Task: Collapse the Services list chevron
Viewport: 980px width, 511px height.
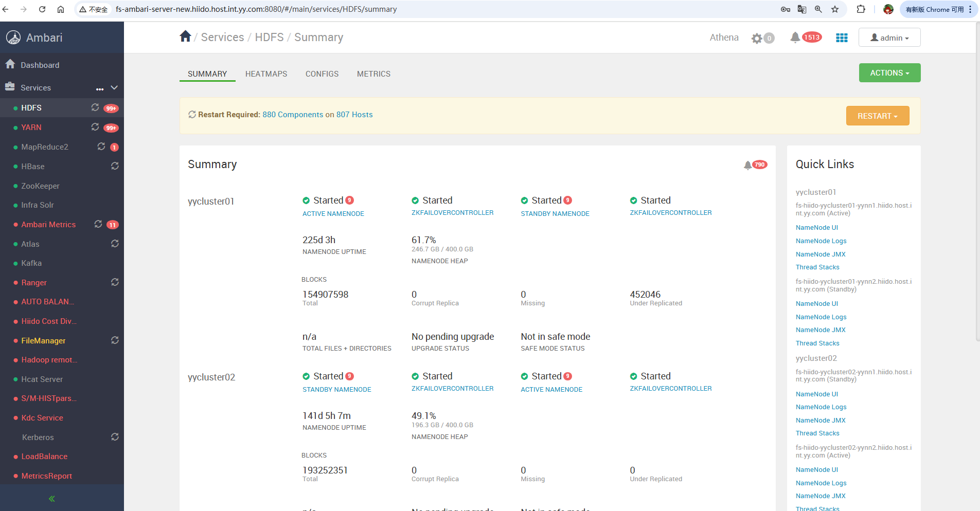Action: pyautogui.click(x=114, y=88)
